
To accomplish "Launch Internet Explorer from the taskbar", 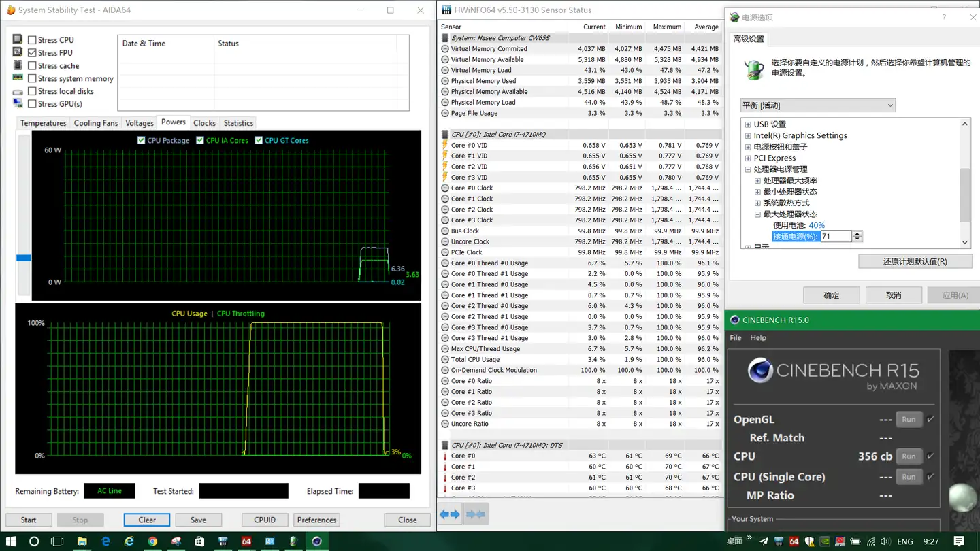I will pyautogui.click(x=129, y=541).
